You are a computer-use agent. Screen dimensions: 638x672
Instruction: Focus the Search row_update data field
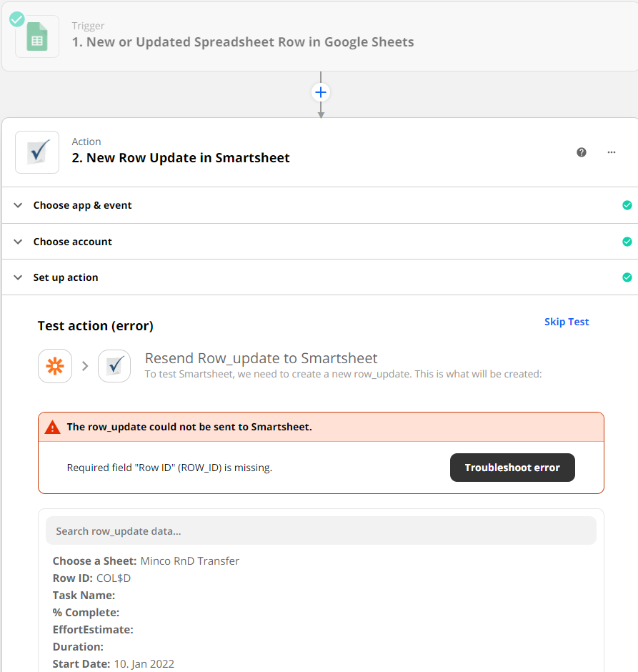click(321, 531)
